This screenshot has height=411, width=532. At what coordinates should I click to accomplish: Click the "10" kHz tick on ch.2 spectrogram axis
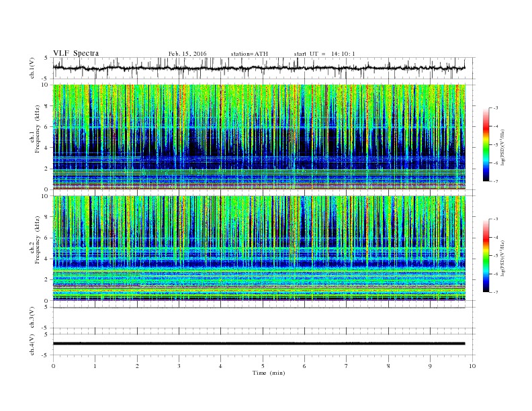click(46, 196)
